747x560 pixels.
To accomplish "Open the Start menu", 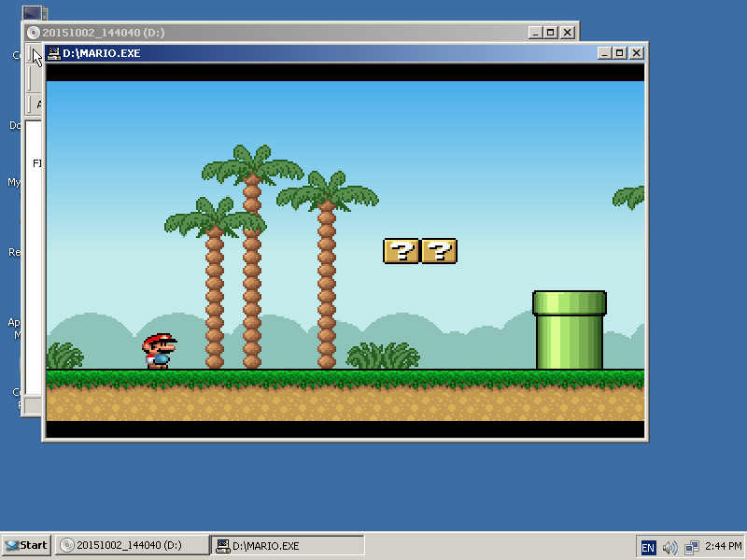I will [26, 545].
